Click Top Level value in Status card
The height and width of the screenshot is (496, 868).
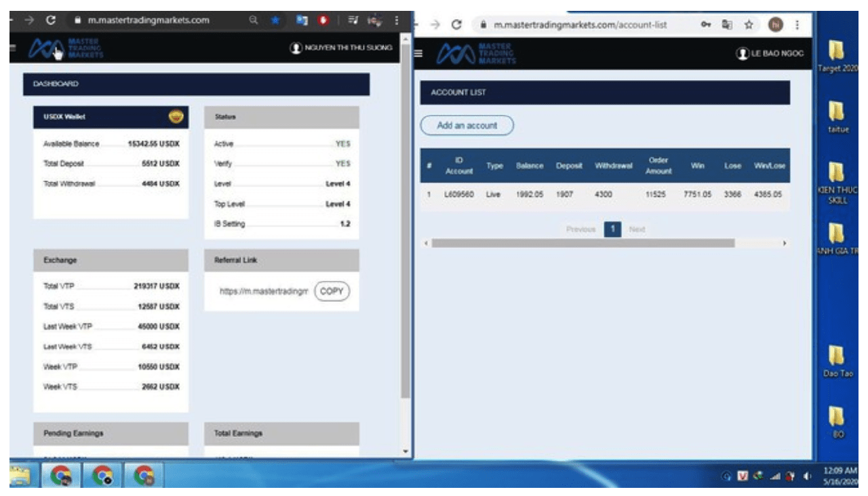(x=338, y=204)
